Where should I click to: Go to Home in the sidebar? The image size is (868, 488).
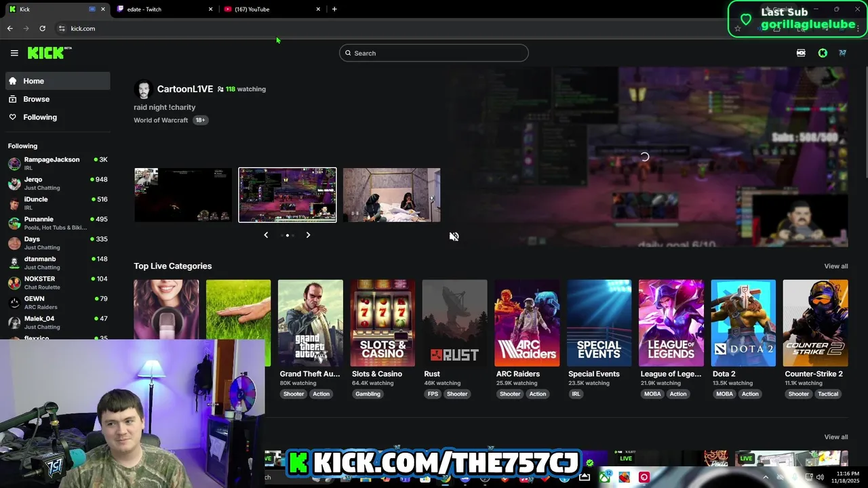pyautogui.click(x=57, y=81)
